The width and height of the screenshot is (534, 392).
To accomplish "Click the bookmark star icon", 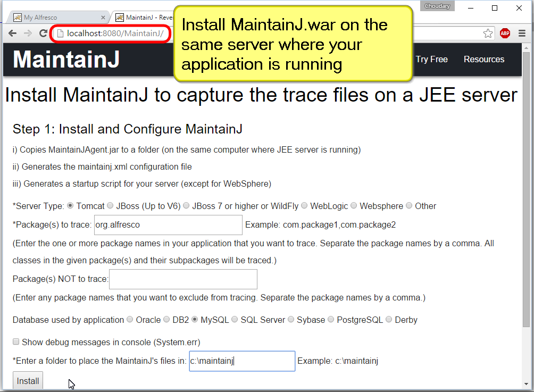I will coord(488,34).
